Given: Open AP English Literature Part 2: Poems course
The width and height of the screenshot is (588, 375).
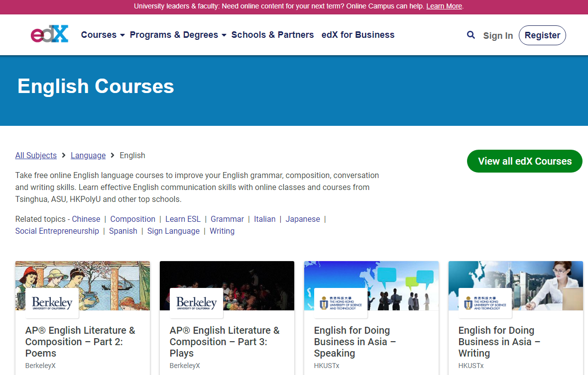Looking at the screenshot, I should [80, 342].
